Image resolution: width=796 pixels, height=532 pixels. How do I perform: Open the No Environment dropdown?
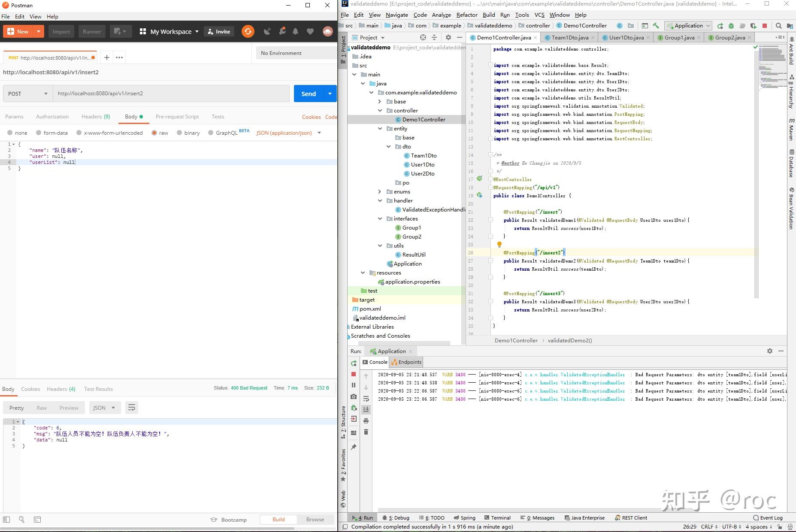coord(281,53)
